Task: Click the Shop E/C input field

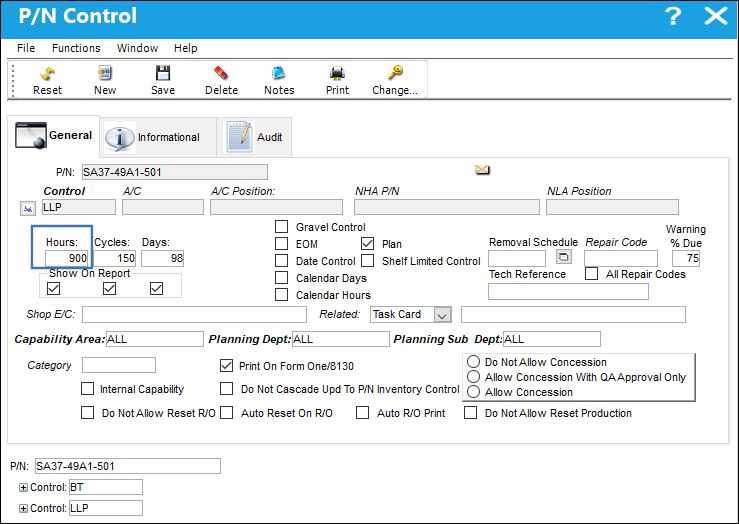Action: pos(194,314)
